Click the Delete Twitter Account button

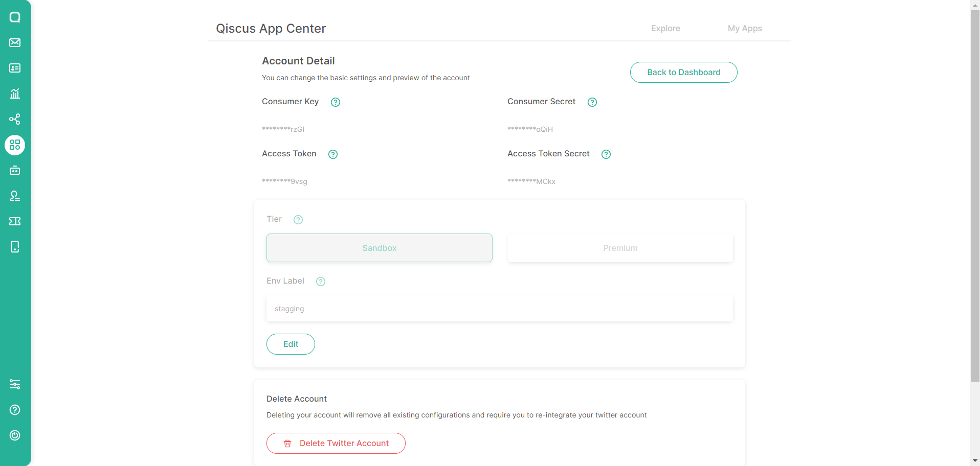click(x=336, y=444)
